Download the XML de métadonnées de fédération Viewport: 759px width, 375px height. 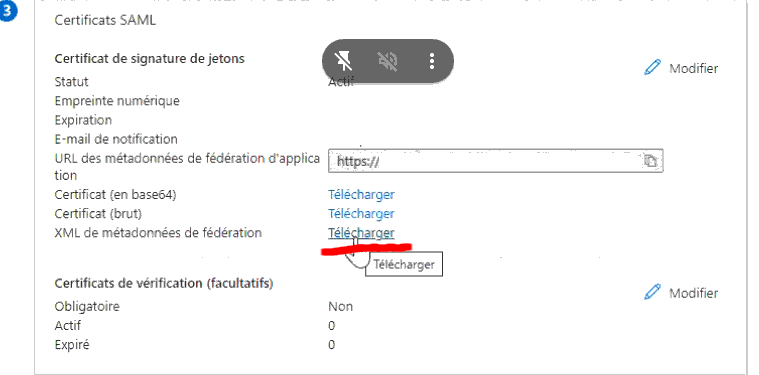coord(361,233)
